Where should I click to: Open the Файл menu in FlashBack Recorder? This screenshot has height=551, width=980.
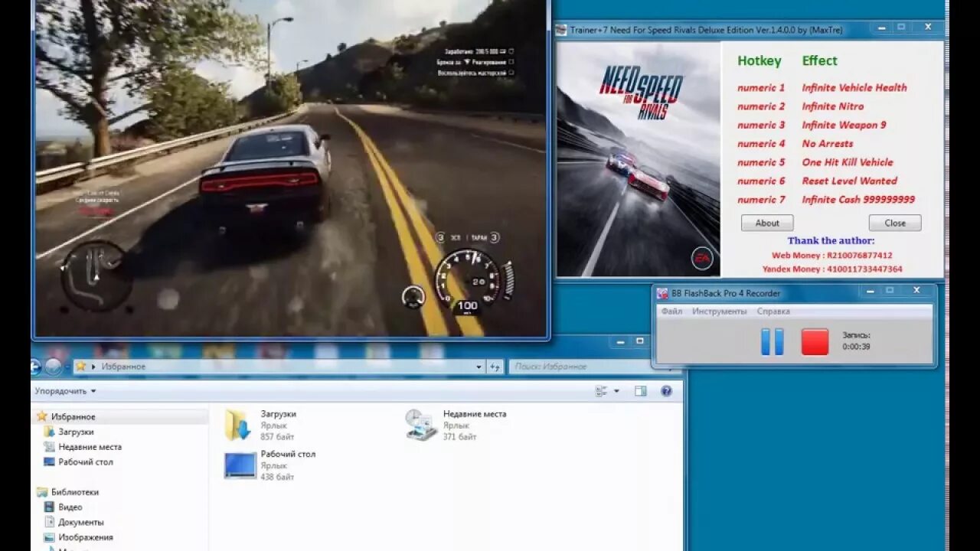pos(671,311)
